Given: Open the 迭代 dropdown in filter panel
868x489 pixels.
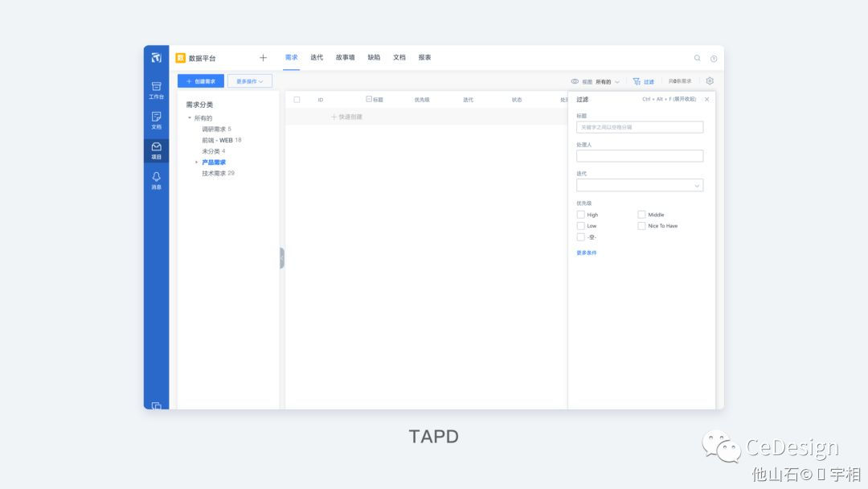Looking at the screenshot, I should click(x=640, y=185).
